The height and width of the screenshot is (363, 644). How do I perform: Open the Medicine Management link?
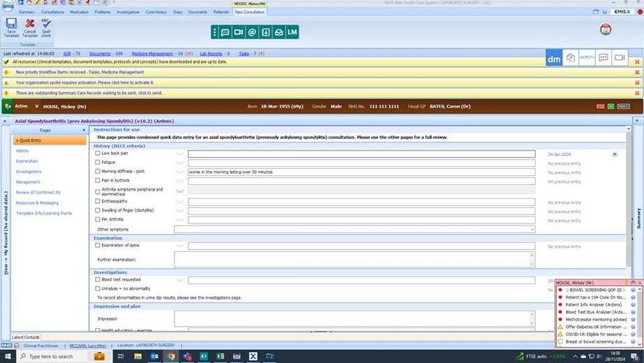tap(152, 54)
